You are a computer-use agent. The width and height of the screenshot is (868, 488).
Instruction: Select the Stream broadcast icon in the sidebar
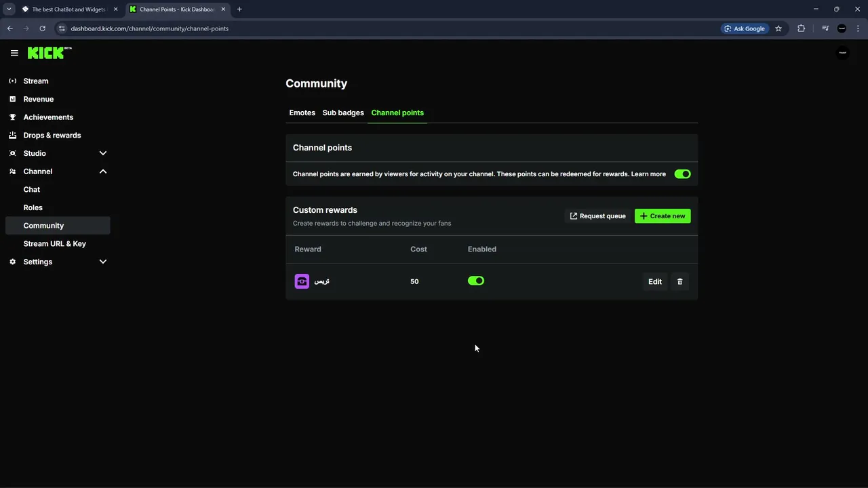(12, 81)
